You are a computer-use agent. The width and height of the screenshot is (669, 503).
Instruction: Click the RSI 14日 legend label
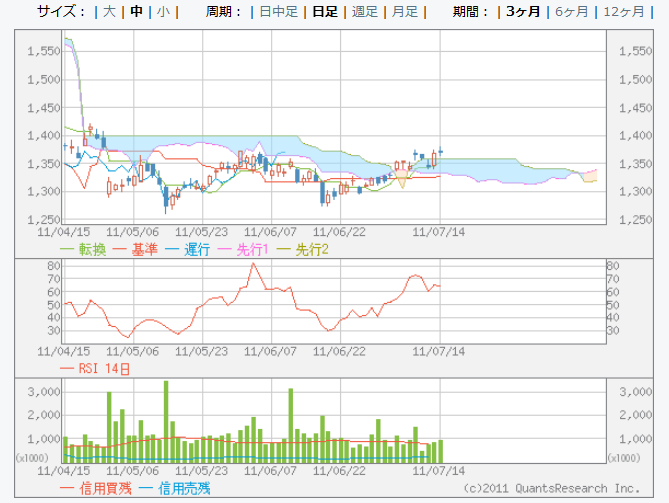coord(103,369)
